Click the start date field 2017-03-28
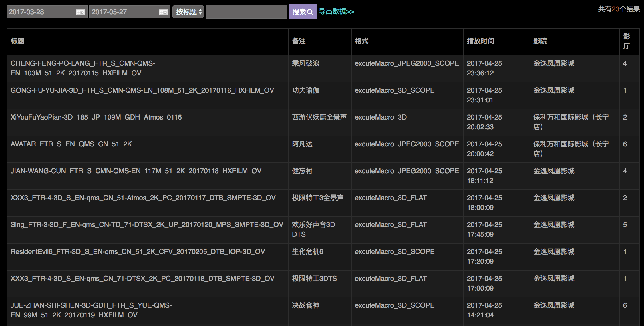 point(47,12)
